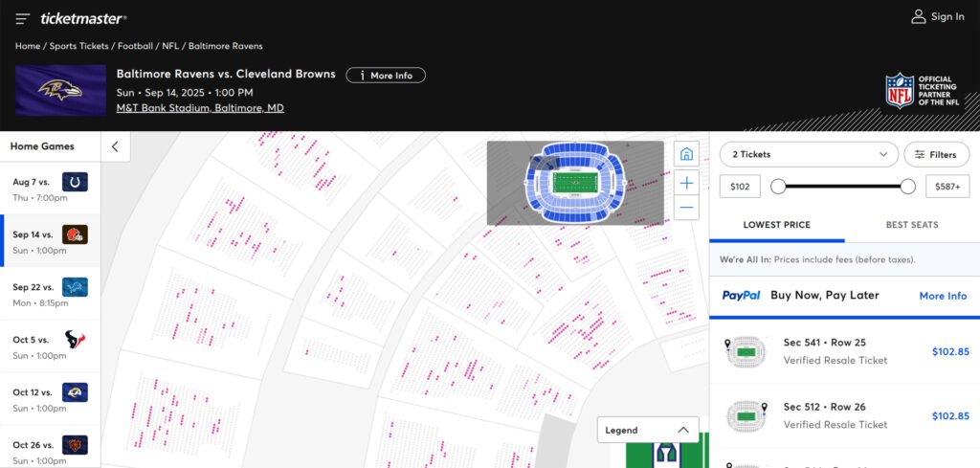Image resolution: width=980 pixels, height=468 pixels.
Task: Click the stadium minimap overview
Action: point(574,183)
